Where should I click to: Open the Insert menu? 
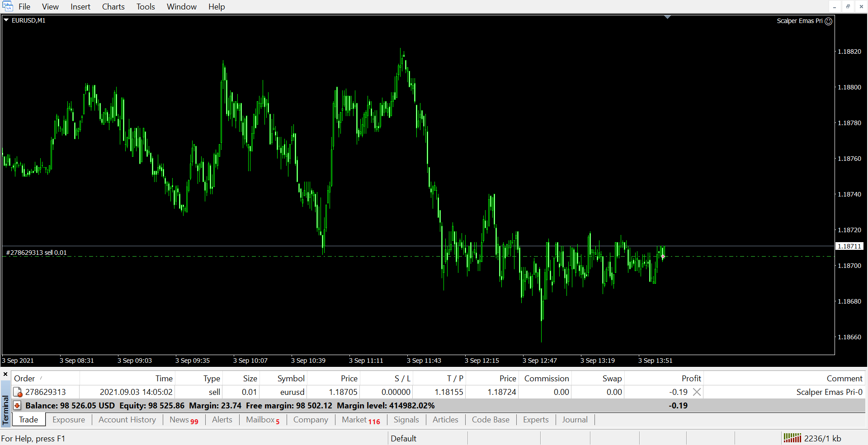click(80, 7)
